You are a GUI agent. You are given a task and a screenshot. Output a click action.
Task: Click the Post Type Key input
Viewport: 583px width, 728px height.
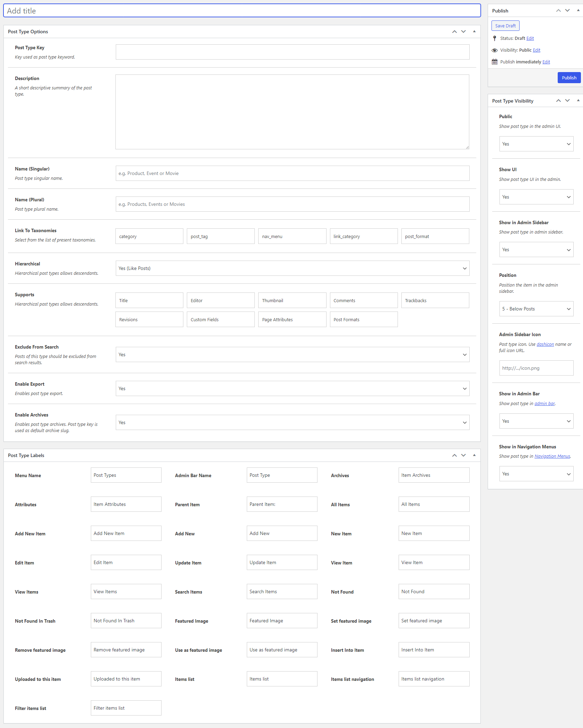pos(293,52)
